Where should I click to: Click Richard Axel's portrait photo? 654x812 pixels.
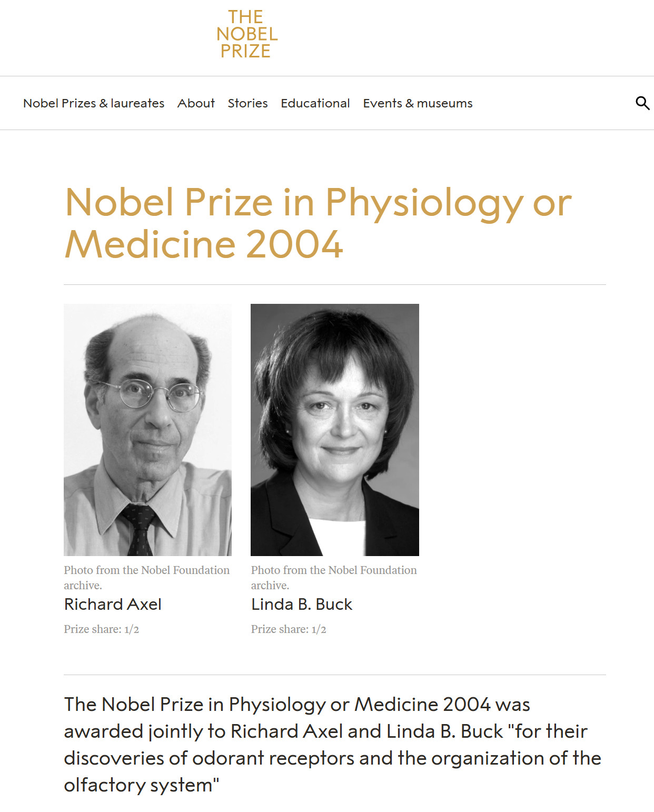pos(147,430)
